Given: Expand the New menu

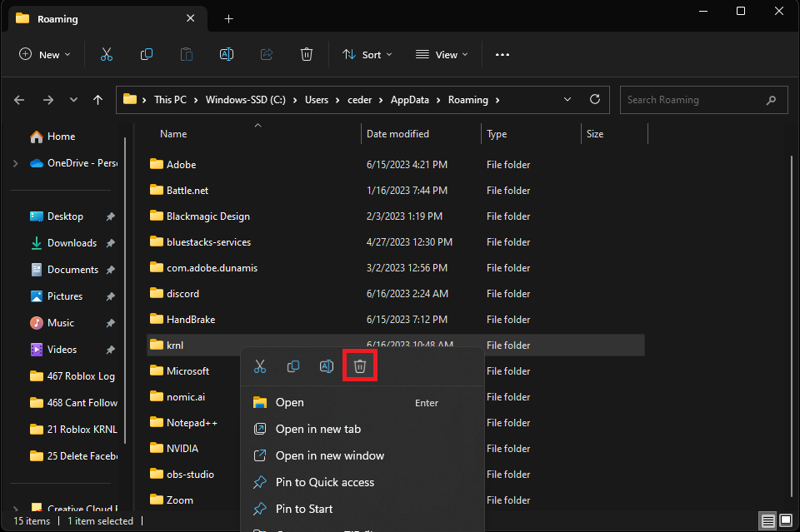Looking at the screenshot, I should pos(45,54).
